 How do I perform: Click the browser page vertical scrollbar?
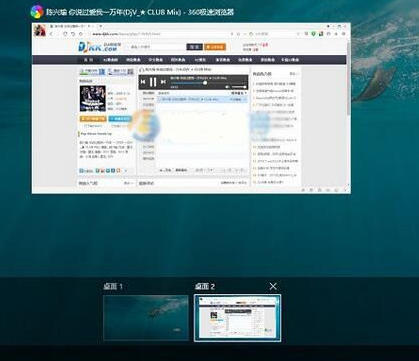348,80
